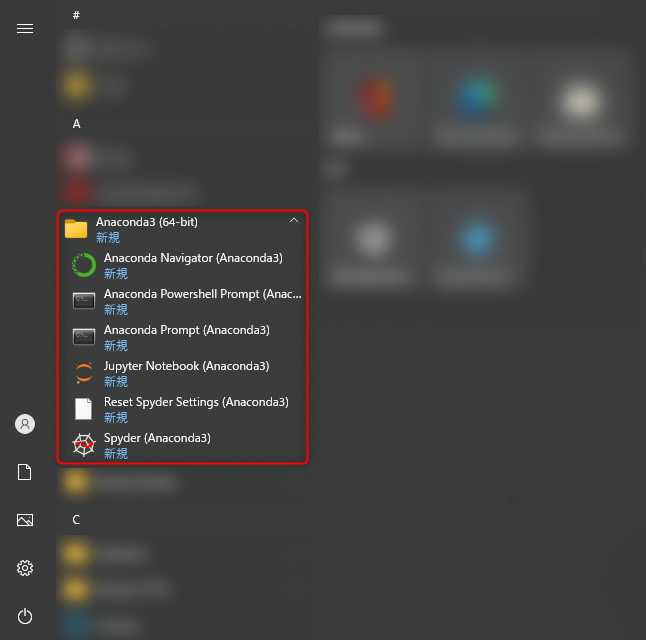Click the Reset Spyder Settings file icon
The image size is (646, 640).
click(x=84, y=409)
